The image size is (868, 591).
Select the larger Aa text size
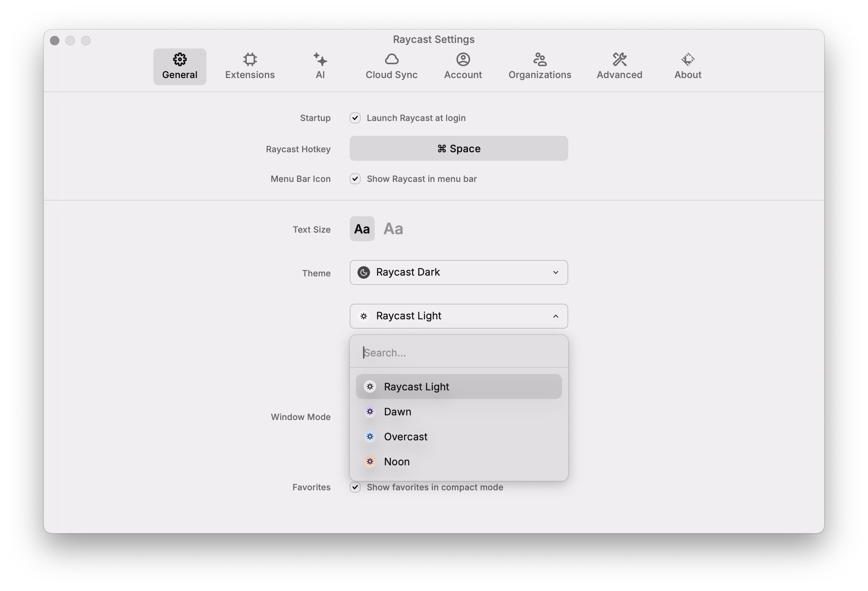click(393, 229)
